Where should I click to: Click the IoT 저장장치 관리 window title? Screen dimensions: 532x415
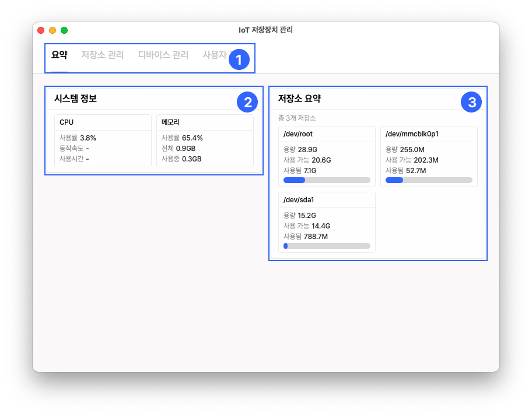265,30
